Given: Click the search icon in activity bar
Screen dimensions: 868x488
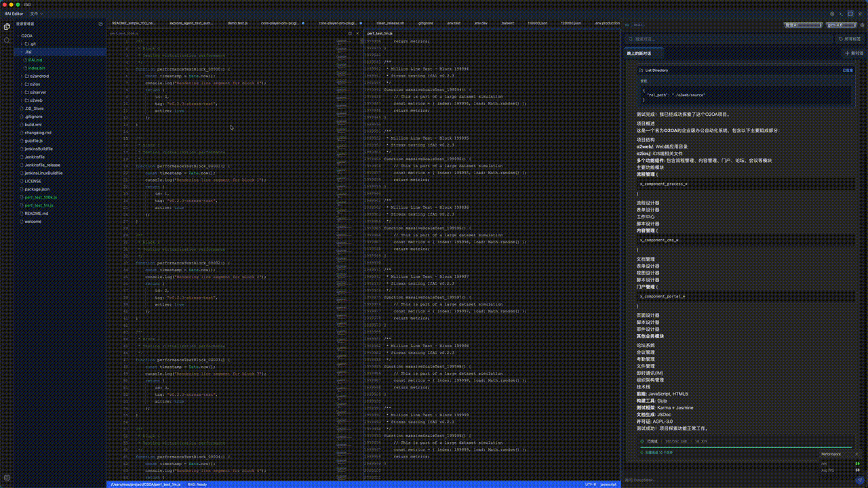Looking at the screenshot, I should point(7,41).
